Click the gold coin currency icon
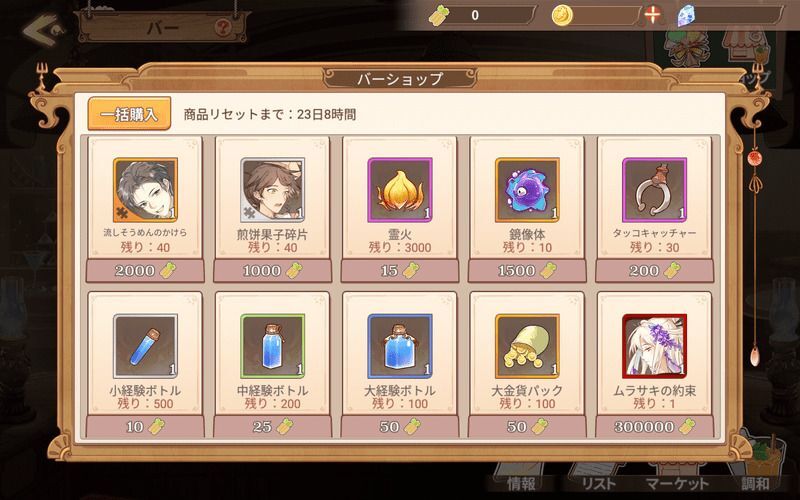The image size is (800, 500). 562,16
